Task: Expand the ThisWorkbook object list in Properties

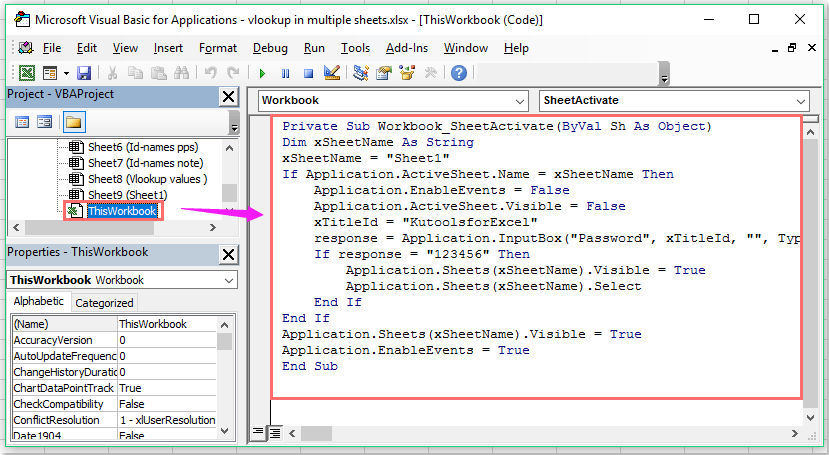Action: click(x=229, y=280)
